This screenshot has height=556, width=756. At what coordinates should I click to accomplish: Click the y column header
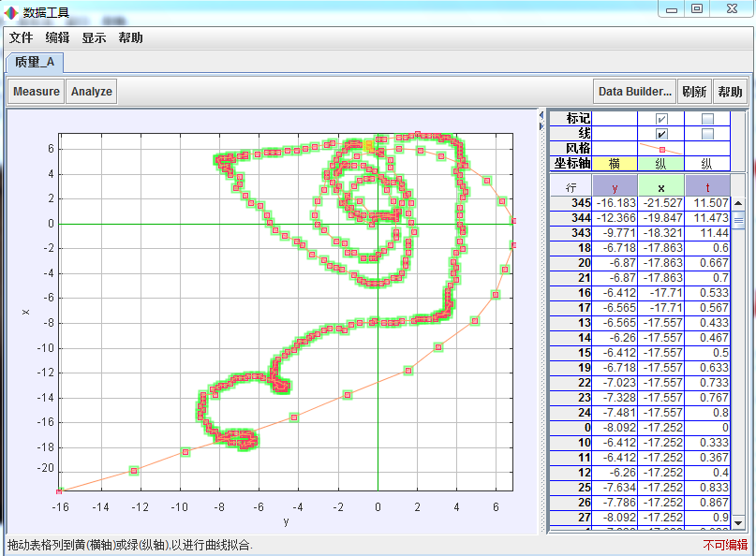(615, 188)
